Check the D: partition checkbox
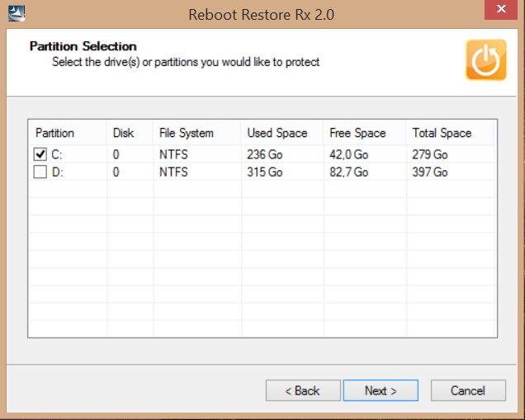 click(x=40, y=172)
